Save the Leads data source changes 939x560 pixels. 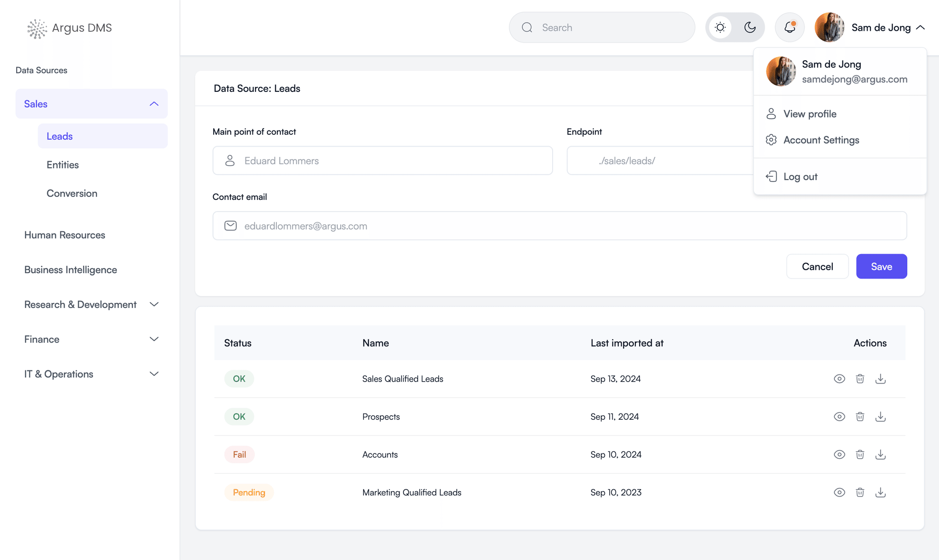pos(881,266)
